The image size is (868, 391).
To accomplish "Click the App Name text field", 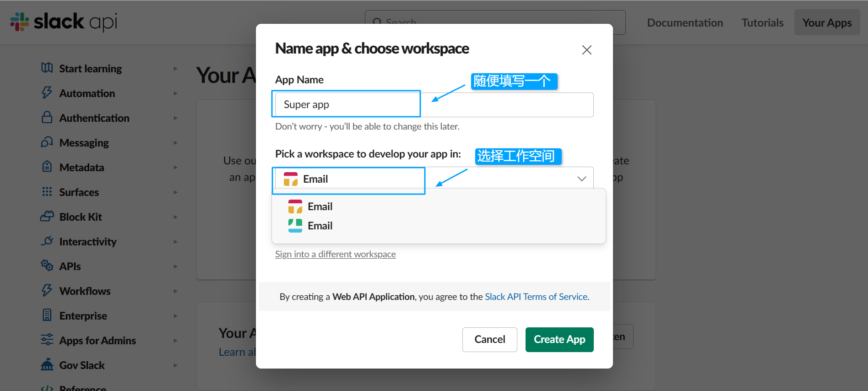I will click(434, 105).
